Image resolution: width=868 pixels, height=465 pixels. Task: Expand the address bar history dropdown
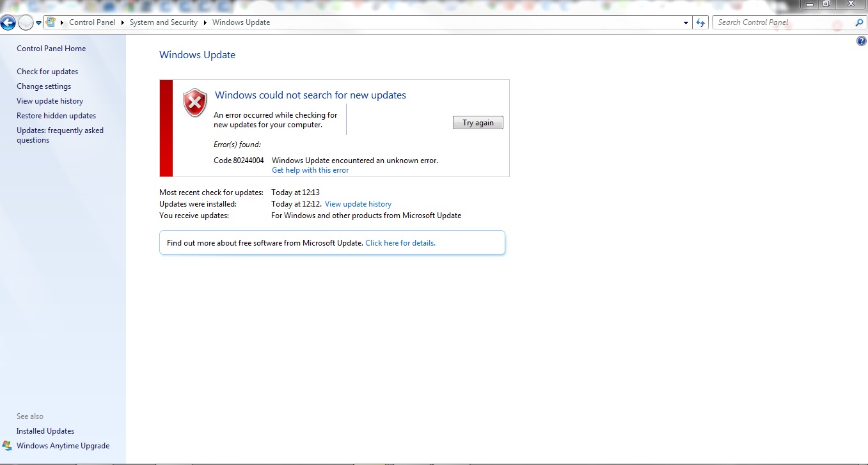click(686, 22)
